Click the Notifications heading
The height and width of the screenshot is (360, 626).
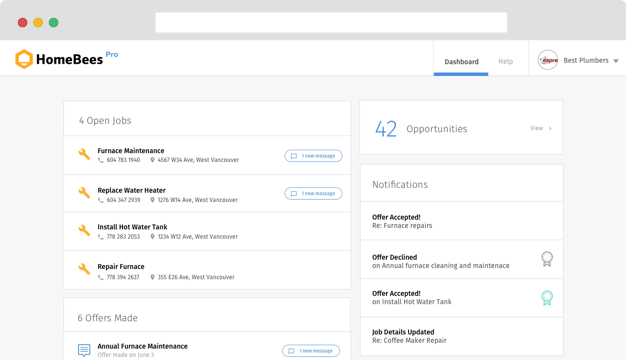click(400, 184)
